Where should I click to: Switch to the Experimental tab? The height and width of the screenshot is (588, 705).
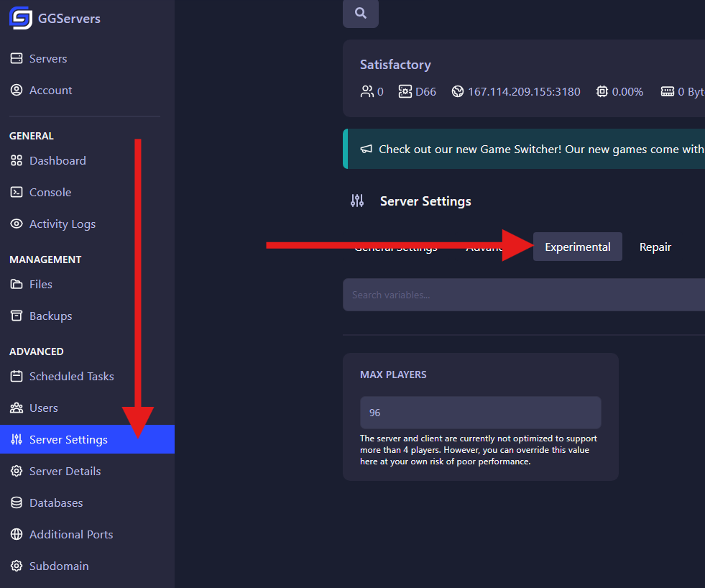tap(578, 247)
